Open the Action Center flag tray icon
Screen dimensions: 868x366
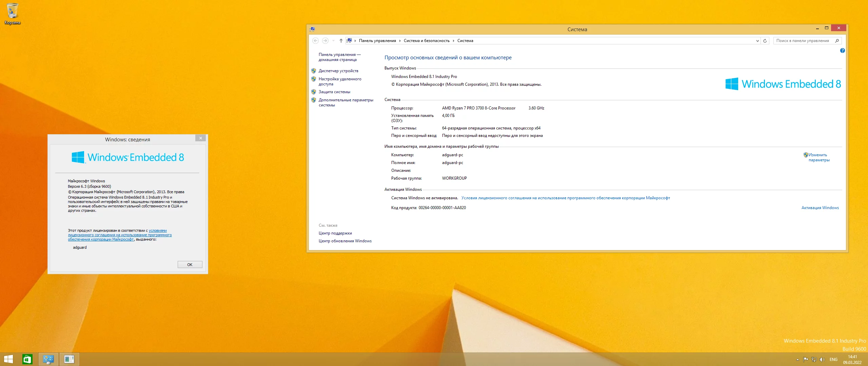pos(806,360)
